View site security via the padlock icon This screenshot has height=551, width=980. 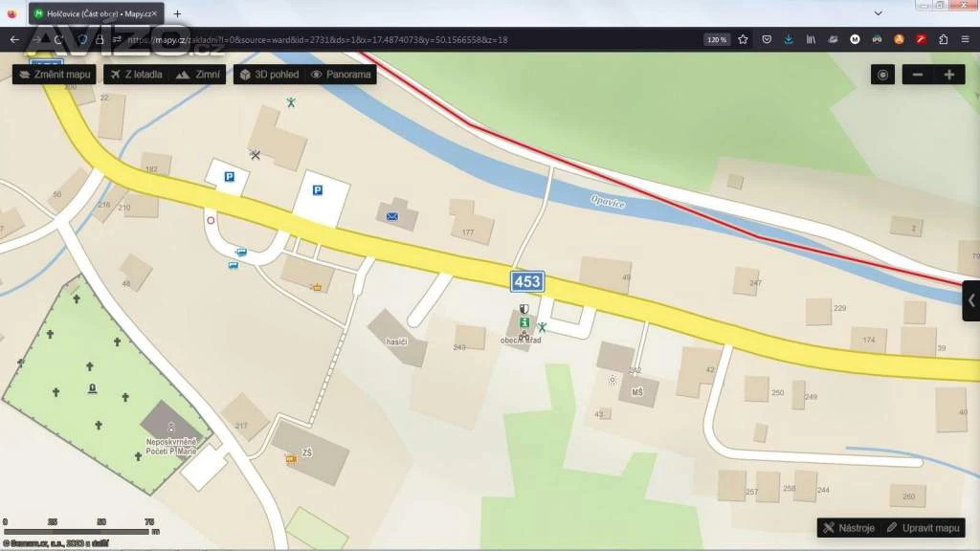point(100,39)
